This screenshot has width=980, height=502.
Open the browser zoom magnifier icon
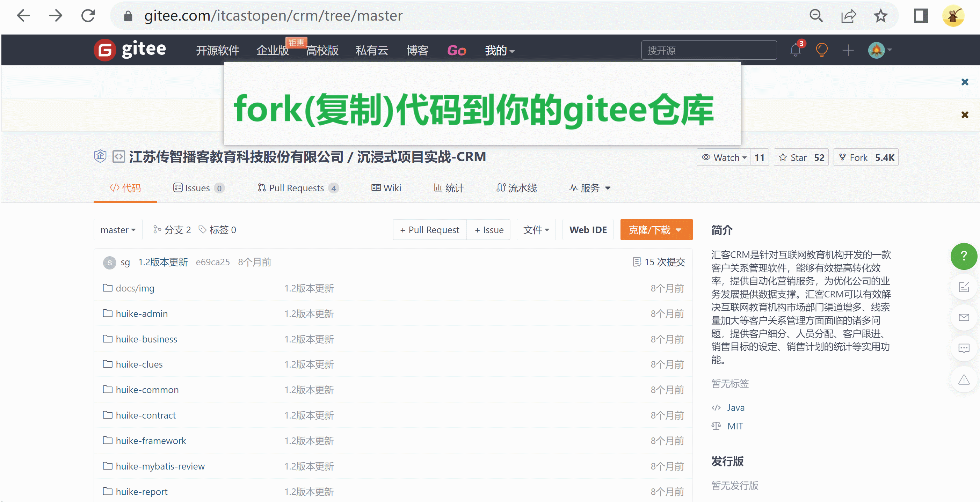coord(816,16)
